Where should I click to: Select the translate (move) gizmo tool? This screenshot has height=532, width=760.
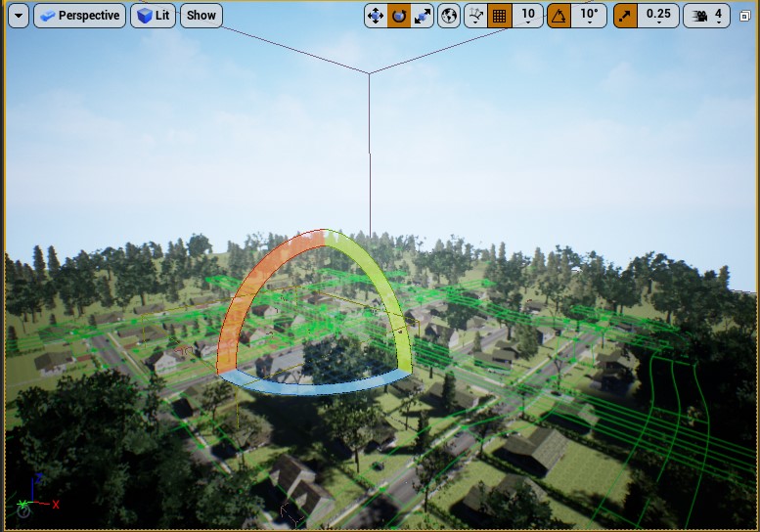tap(376, 16)
